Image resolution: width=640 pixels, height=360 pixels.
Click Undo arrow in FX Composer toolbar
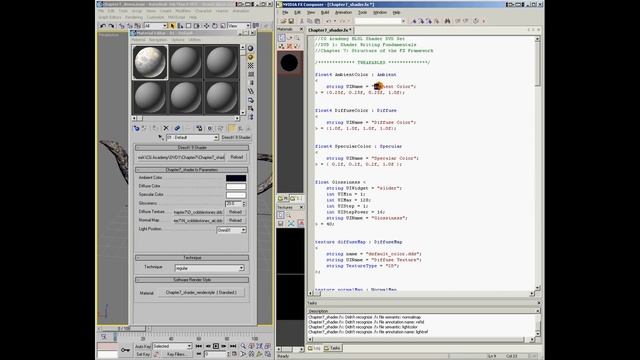(329, 21)
